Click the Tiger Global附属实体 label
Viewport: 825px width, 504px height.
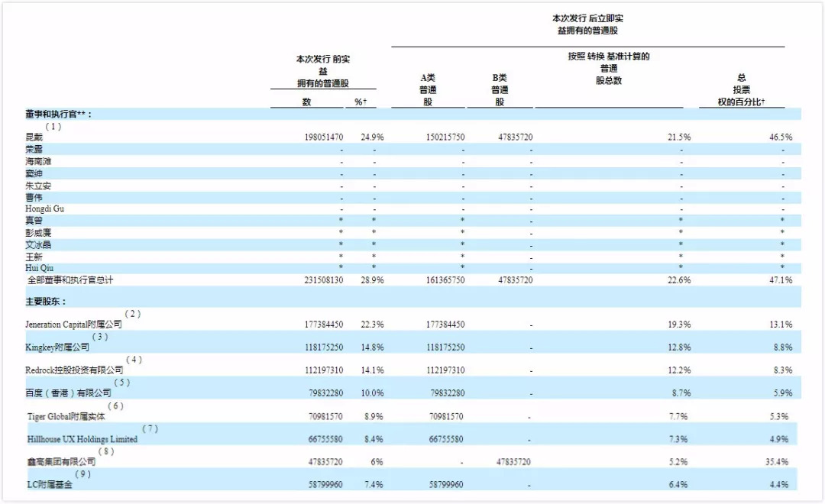(66, 417)
